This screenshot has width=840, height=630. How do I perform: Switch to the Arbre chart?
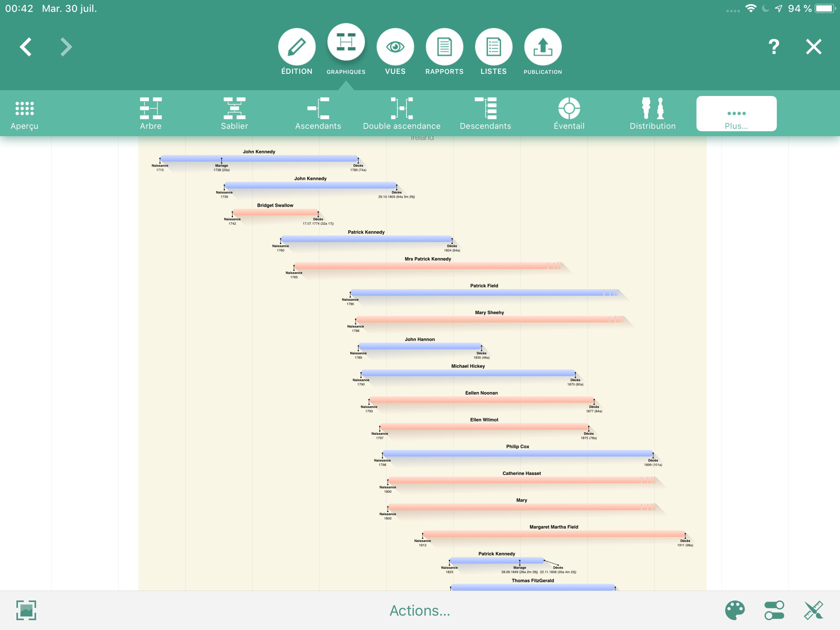151,114
